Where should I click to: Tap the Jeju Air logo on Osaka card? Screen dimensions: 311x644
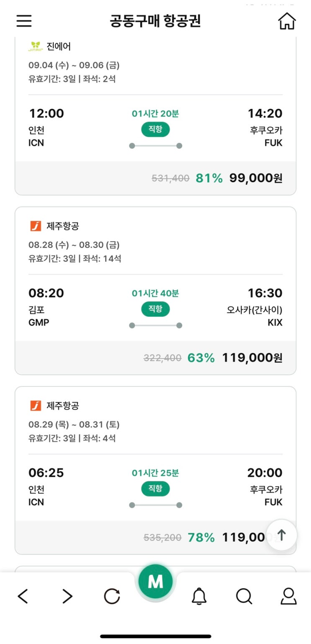point(36,226)
